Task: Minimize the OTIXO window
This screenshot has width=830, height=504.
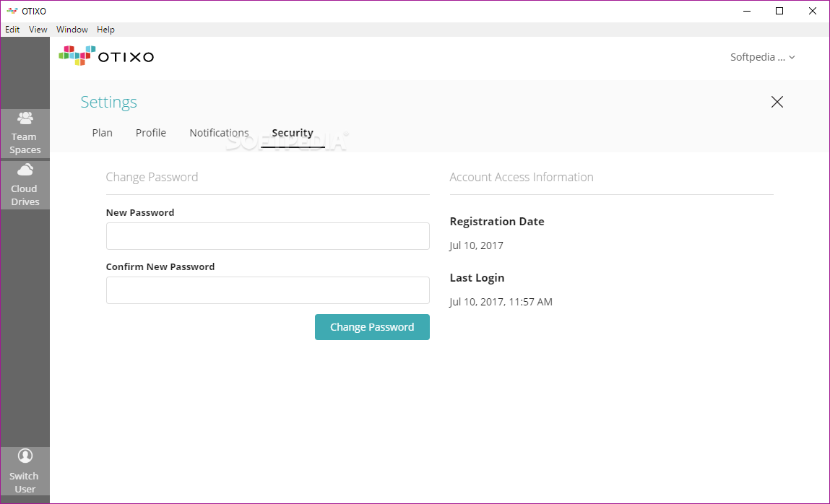Action: pyautogui.click(x=747, y=11)
